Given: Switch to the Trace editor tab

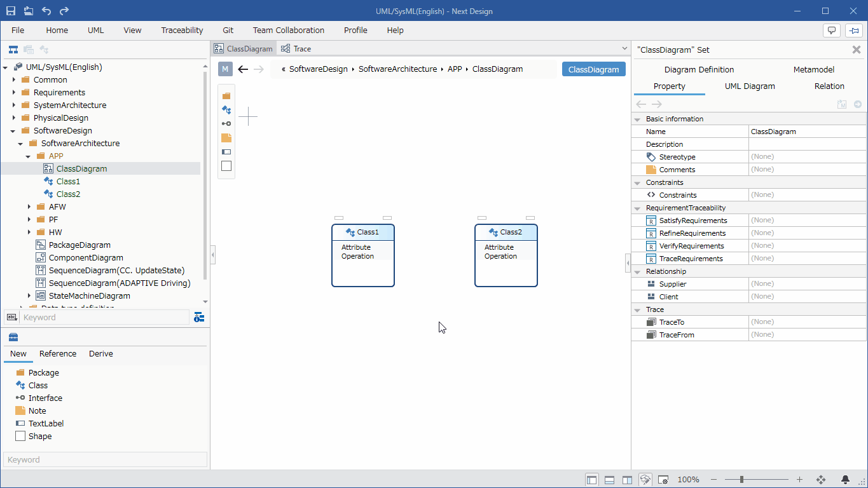Looking at the screenshot, I should 296,49.
